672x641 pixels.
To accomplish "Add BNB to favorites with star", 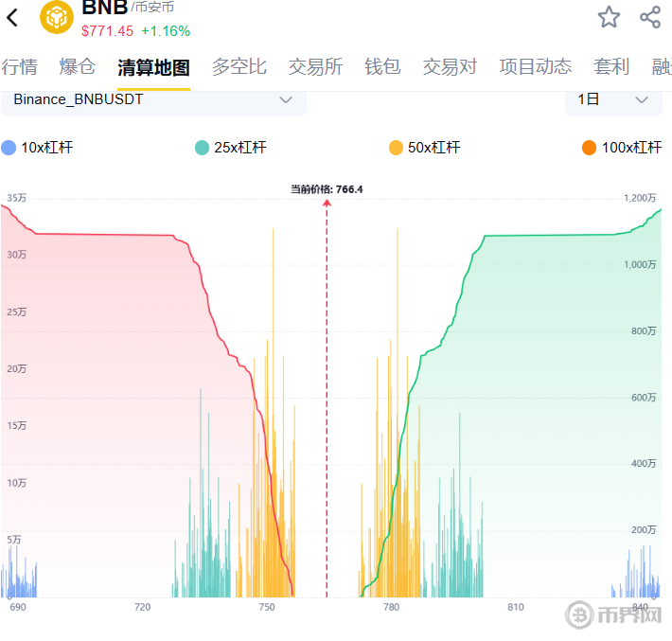I will click(609, 17).
